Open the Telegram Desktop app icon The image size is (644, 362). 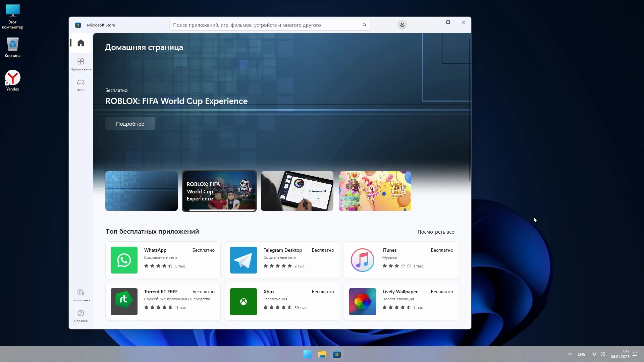pyautogui.click(x=243, y=260)
